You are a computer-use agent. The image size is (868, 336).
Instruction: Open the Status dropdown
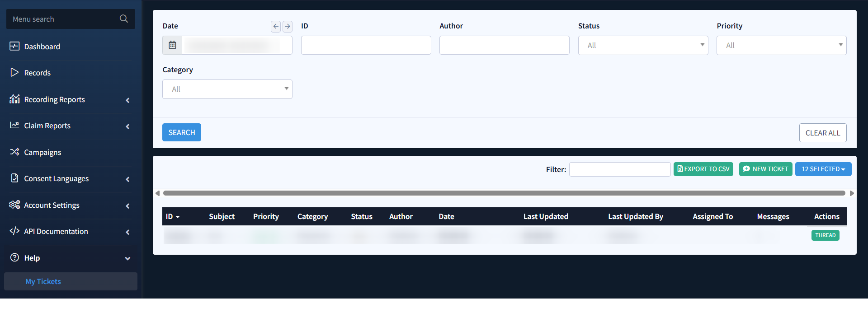642,45
